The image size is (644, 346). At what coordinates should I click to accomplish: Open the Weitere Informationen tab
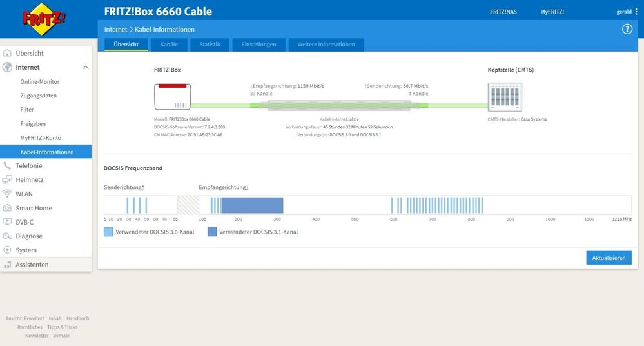point(326,45)
